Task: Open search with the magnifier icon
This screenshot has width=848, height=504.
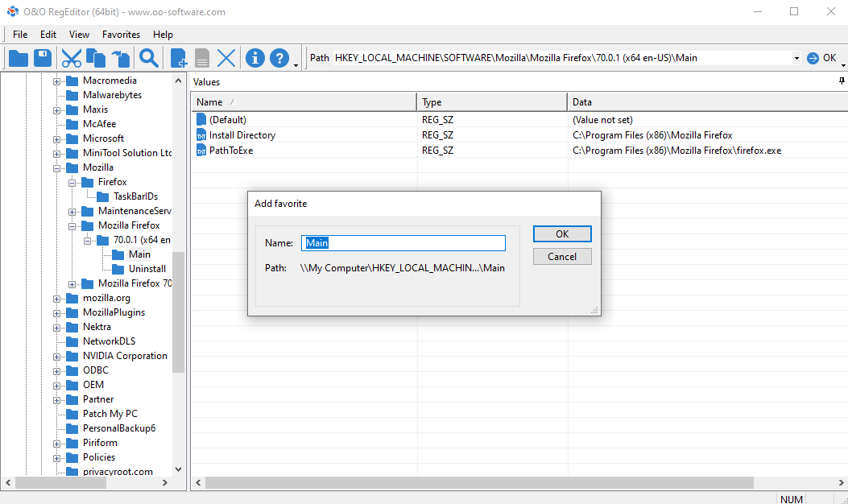Action: click(149, 58)
